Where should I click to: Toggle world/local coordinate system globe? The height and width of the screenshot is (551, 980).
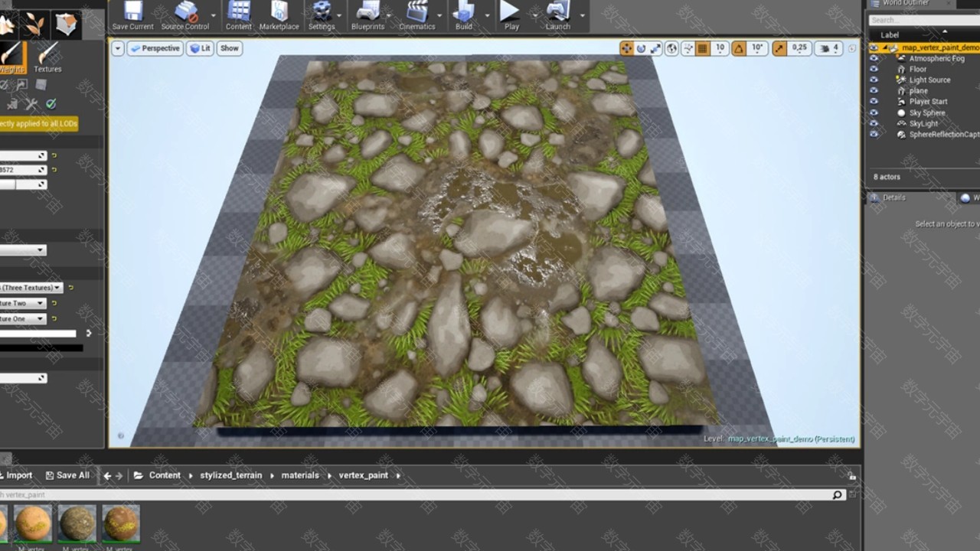click(x=671, y=48)
